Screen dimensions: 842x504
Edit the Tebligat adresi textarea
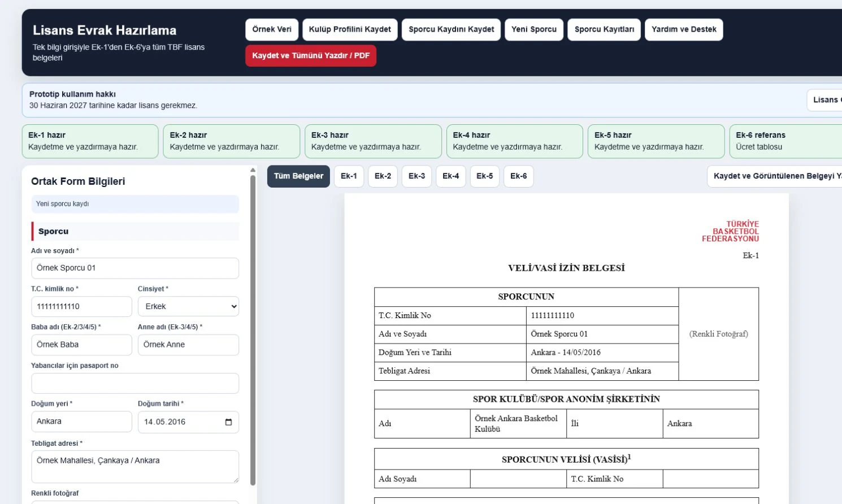click(x=135, y=467)
